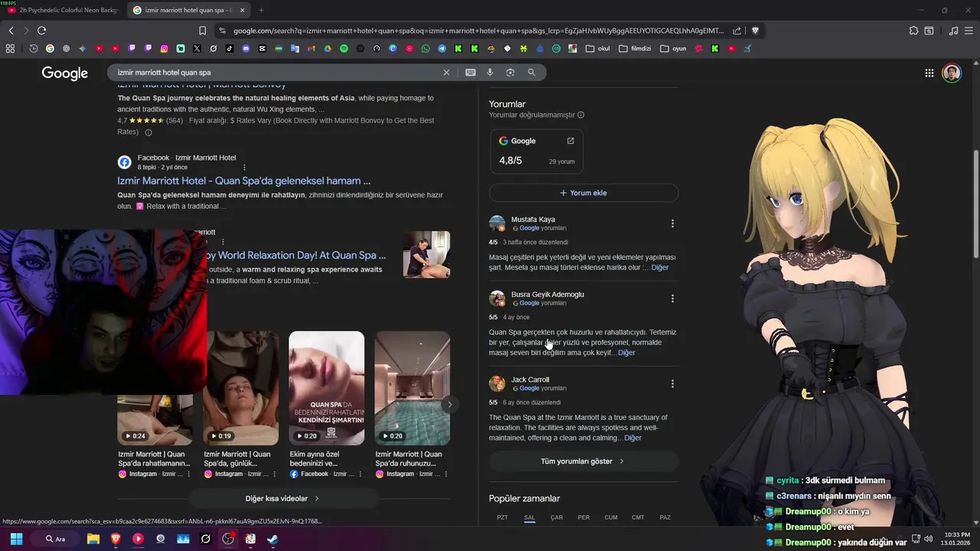The height and width of the screenshot is (551, 980).
Task: Click Tüm yorumları göster button
Action: coord(583,461)
